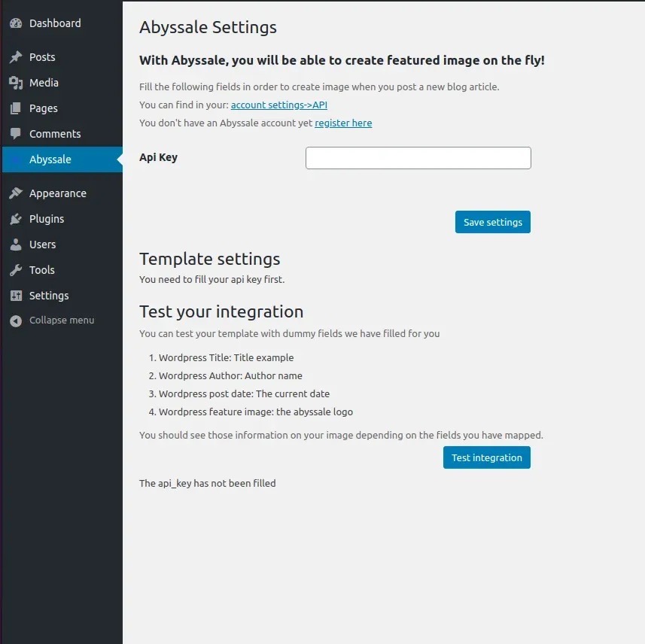Click the Posts pushpin icon

click(x=16, y=57)
